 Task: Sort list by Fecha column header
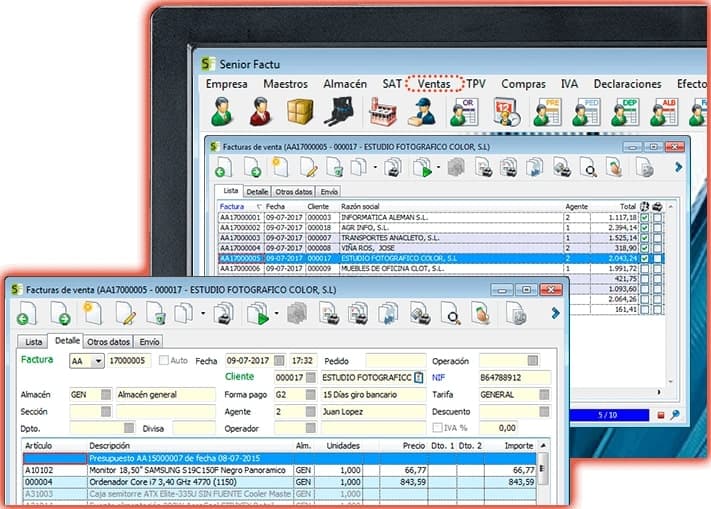[x=275, y=207]
